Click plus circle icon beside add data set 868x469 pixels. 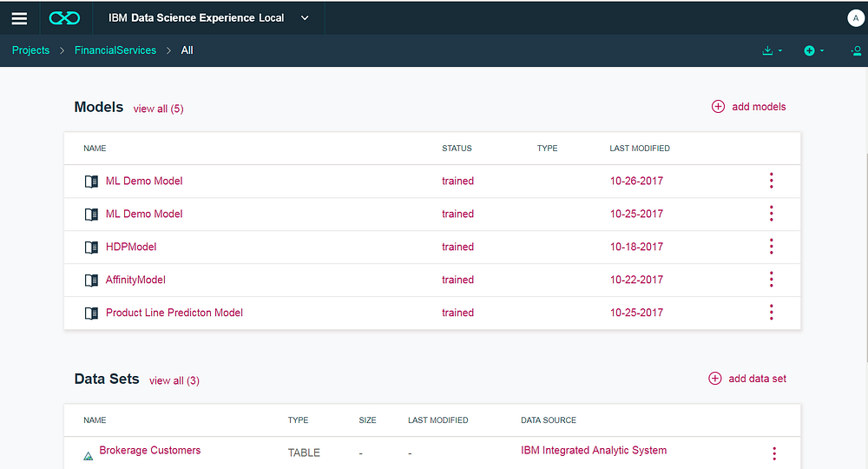(715, 378)
